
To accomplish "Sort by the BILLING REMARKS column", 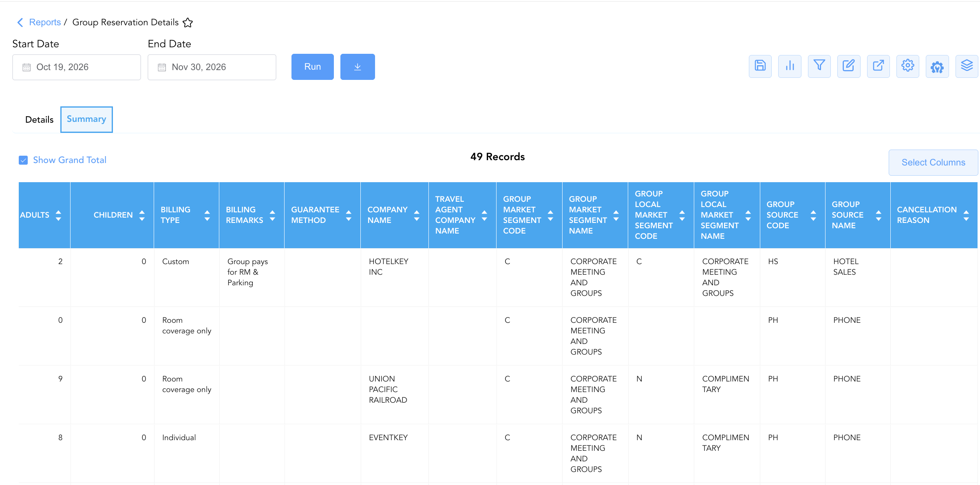I will [x=272, y=215].
